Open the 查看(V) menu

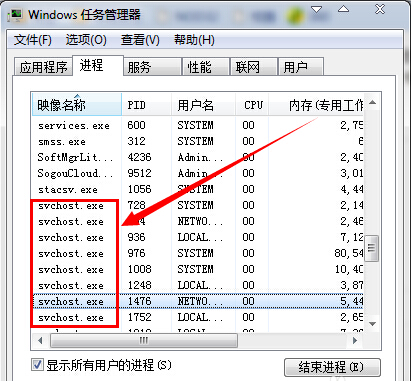140,40
